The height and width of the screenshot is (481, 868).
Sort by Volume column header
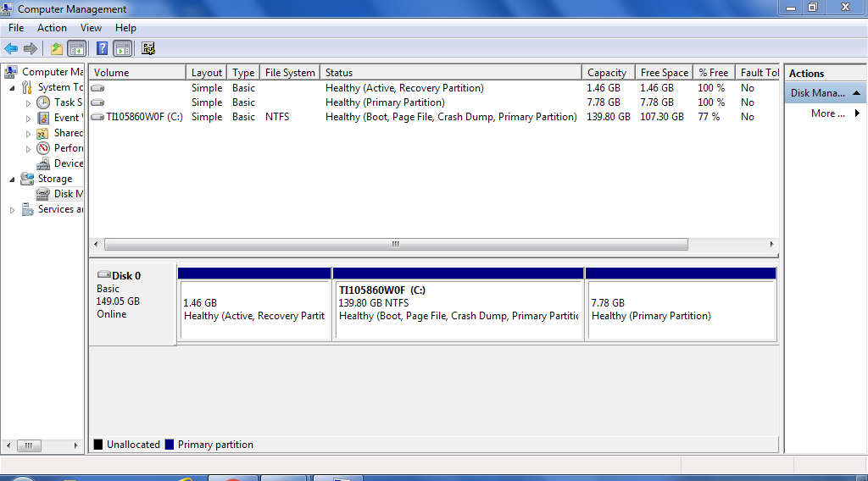click(x=137, y=73)
